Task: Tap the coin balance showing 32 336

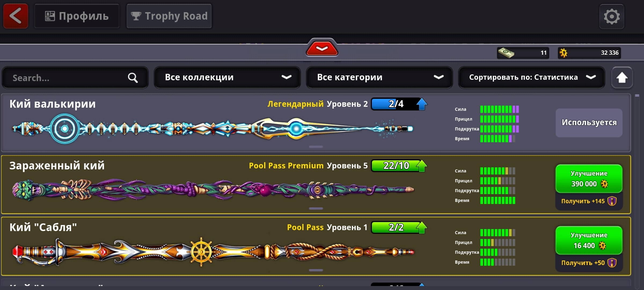Action: pos(589,53)
